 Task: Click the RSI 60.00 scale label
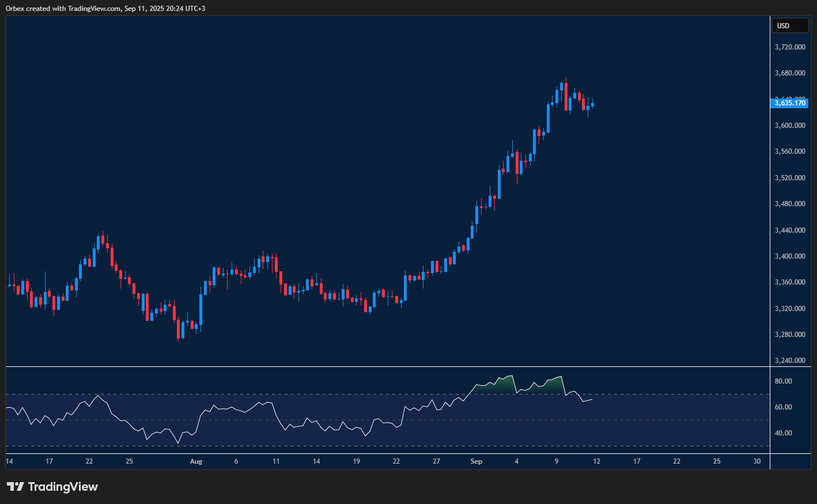tap(783, 407)
